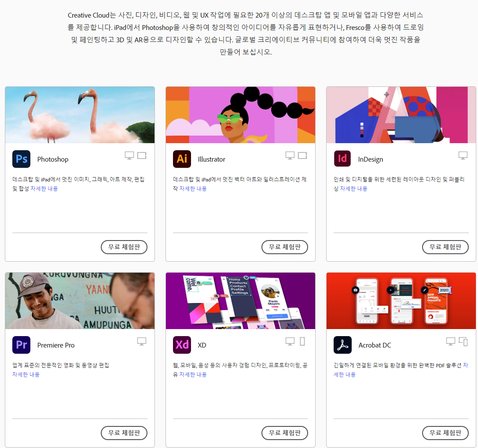478x448 pixels.
Task: Click the desktop platform icon on Illustrator card
Action: pos(290,156)
